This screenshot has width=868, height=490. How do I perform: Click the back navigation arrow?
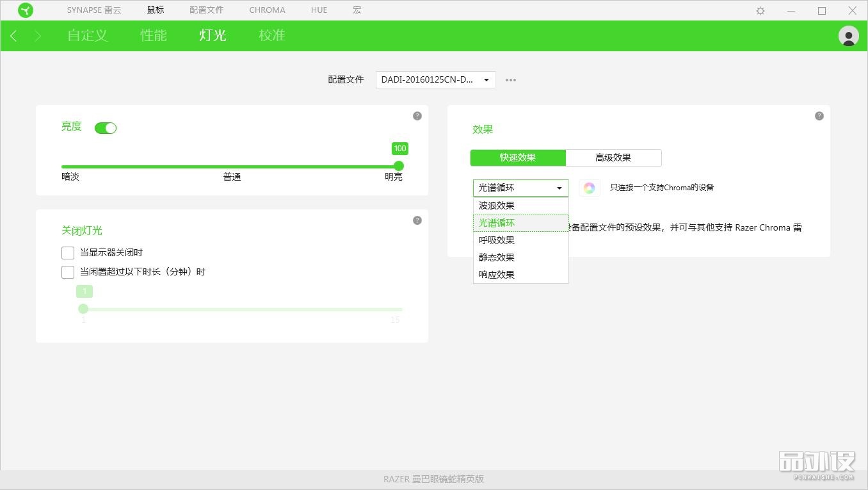13,36
